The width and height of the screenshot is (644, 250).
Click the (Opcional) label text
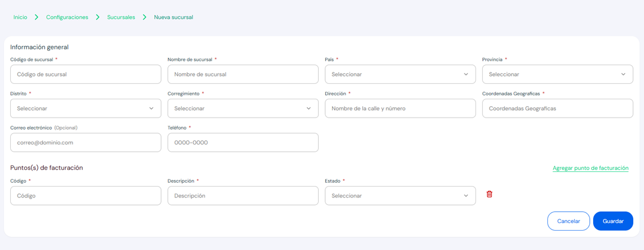[x=66, y=128]
